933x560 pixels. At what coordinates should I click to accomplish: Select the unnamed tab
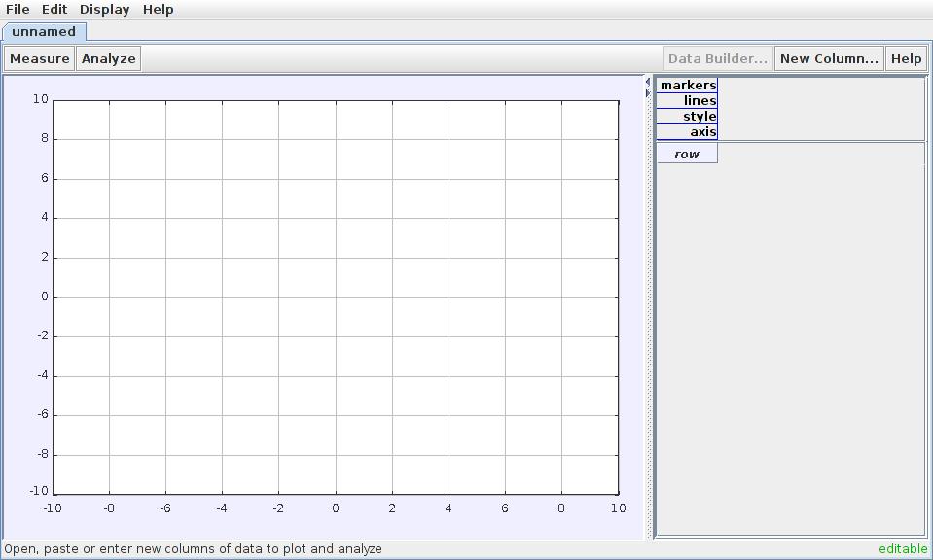point(44,31)
